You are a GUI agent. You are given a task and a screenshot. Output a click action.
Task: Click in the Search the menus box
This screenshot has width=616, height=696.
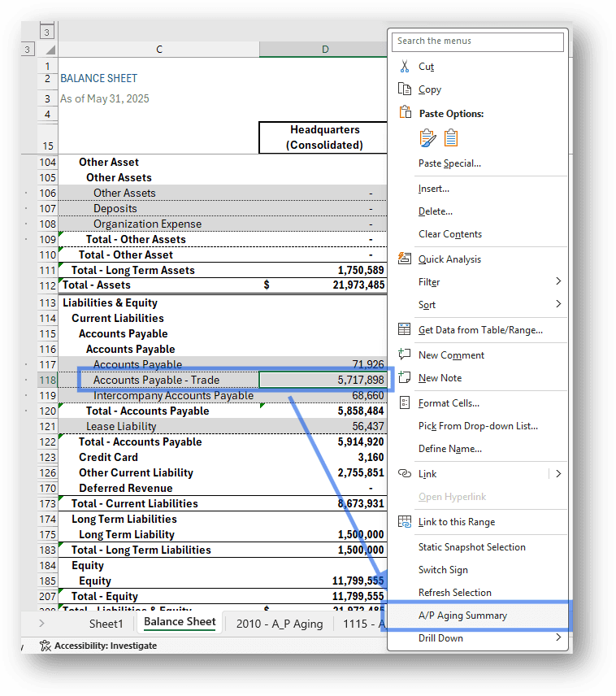click(x=478, y=41)
